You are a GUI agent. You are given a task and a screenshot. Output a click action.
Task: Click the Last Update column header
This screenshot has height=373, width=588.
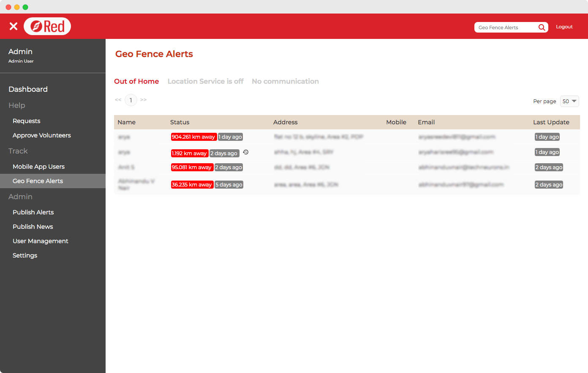(x=551, y=122)
